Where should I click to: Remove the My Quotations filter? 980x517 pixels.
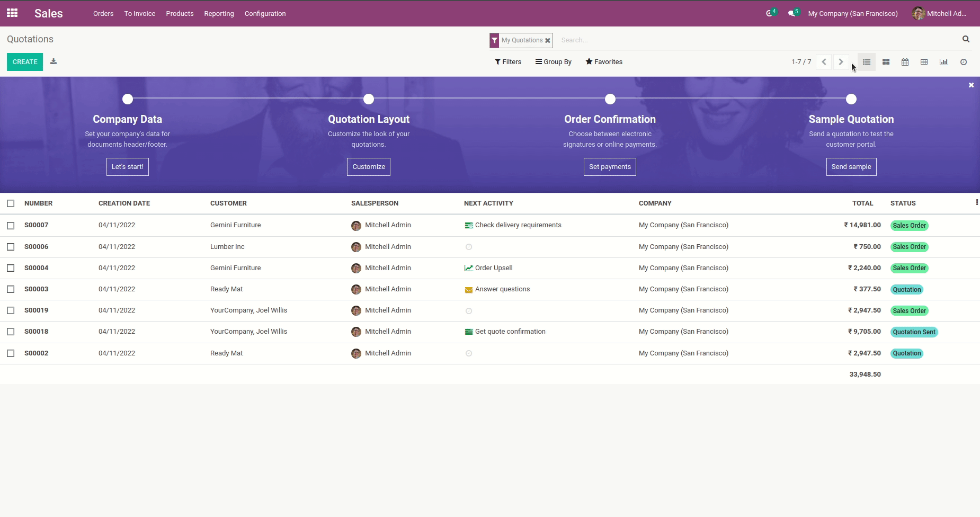click(548, 40)
